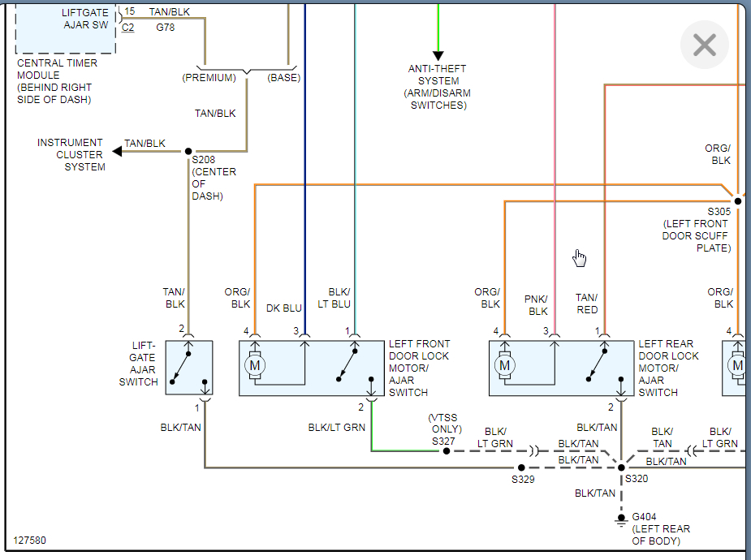751x560 pixels.
Task: Click the left front door ajar switch contact
Action: (x=347, y=365)
